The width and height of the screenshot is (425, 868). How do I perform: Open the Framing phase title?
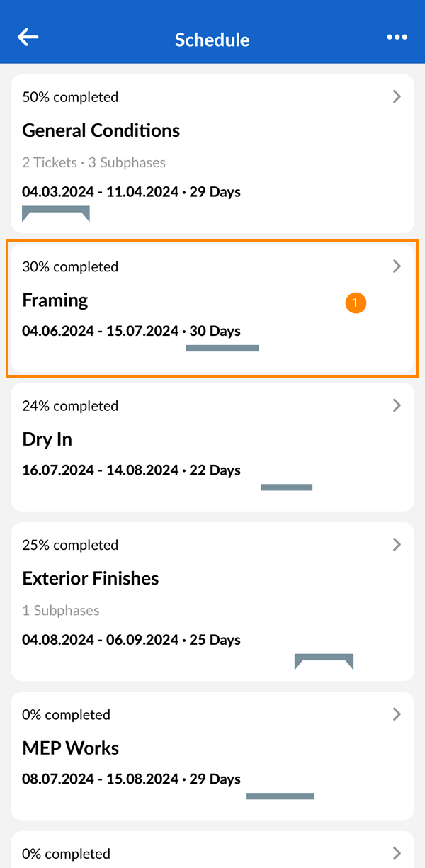[55, 300]
